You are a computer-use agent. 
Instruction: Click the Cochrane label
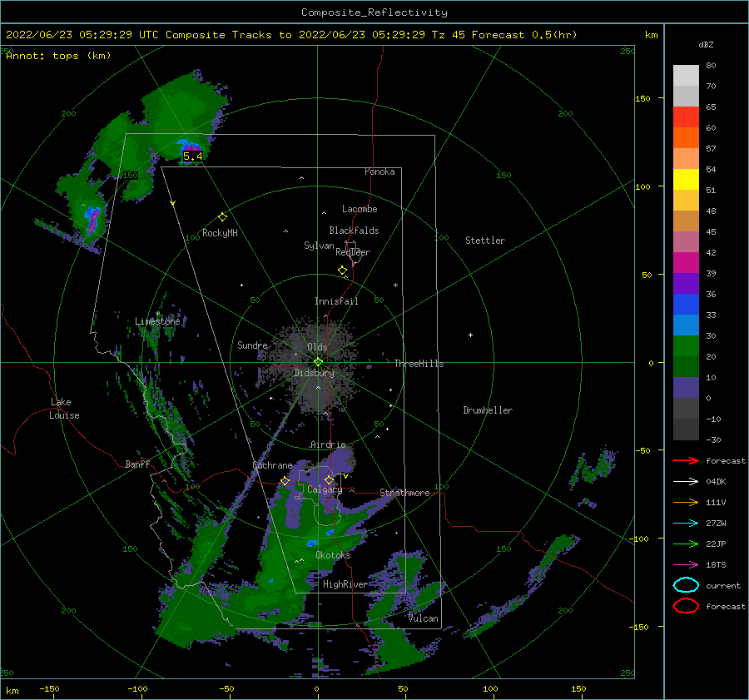click(272, 465)
